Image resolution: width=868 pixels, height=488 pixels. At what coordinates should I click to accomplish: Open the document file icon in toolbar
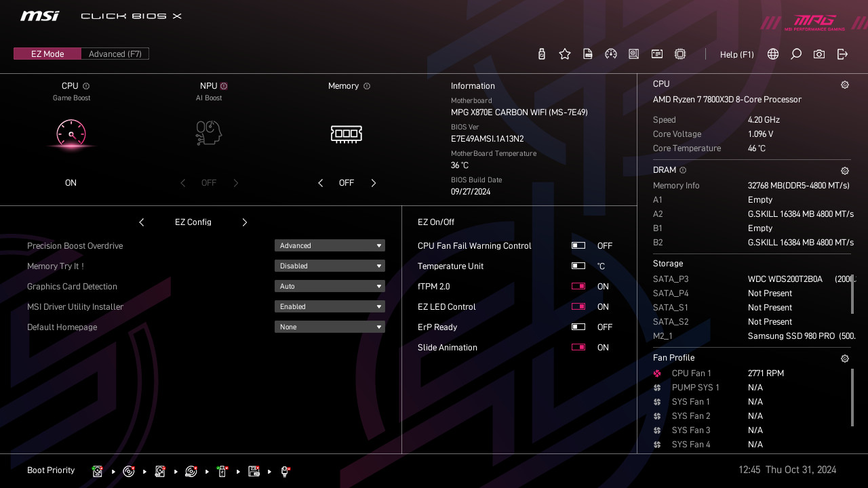(x=588, y=54)
